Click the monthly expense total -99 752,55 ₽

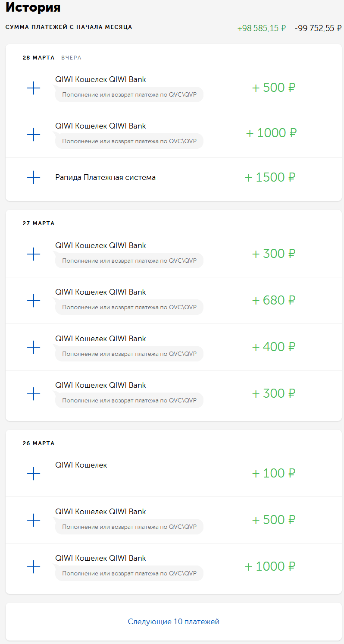point(318,28)
